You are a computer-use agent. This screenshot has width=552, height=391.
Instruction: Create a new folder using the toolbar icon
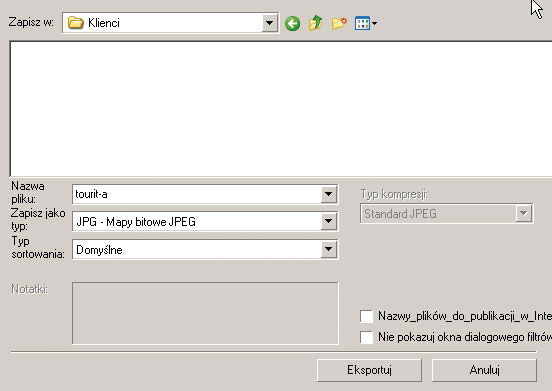pos(339,23)
